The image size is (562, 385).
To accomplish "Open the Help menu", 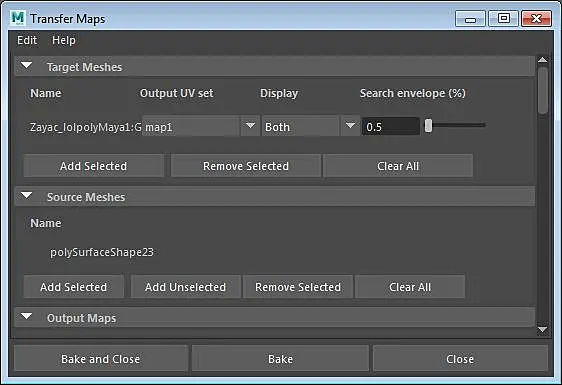I will (x=64, y=40).
